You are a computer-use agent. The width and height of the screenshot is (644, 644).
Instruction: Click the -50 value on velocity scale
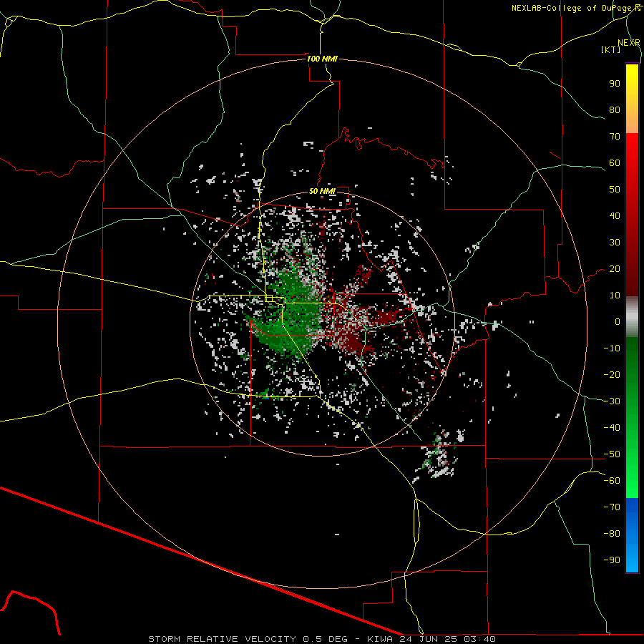click(612, 454)
